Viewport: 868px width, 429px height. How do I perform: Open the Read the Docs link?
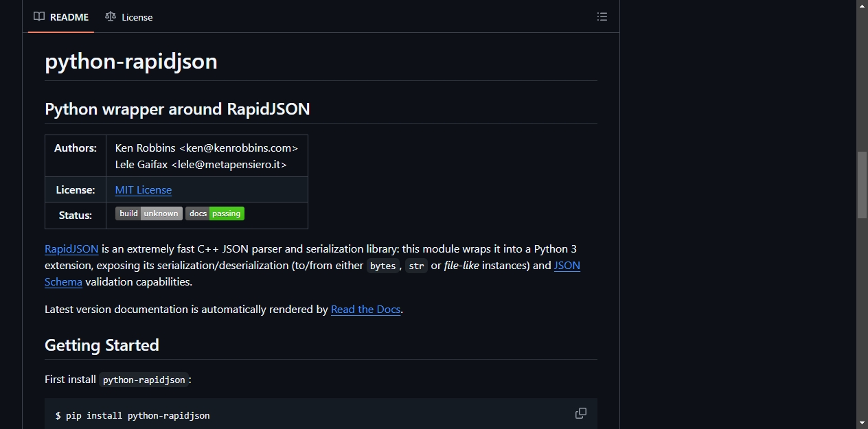[x=365, y=310]
